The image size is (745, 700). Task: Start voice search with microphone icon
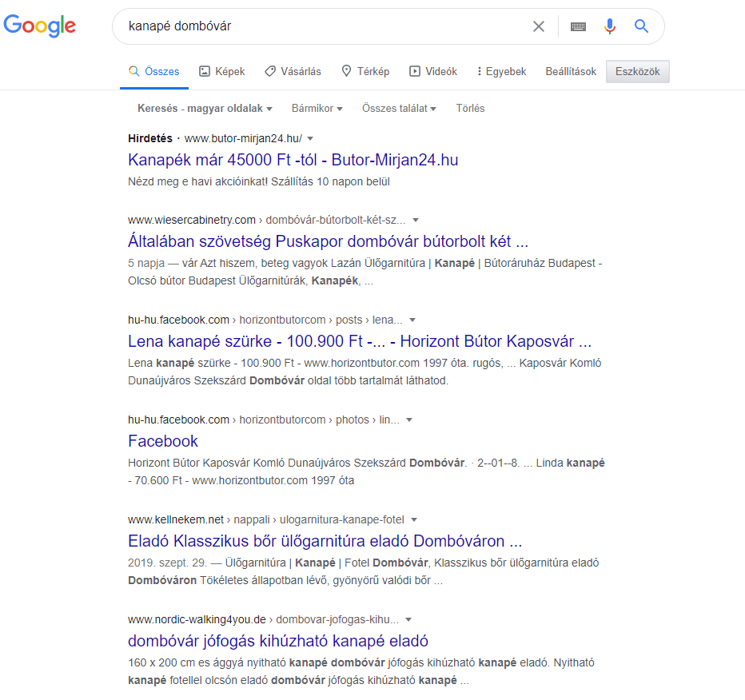coord(610,26)
